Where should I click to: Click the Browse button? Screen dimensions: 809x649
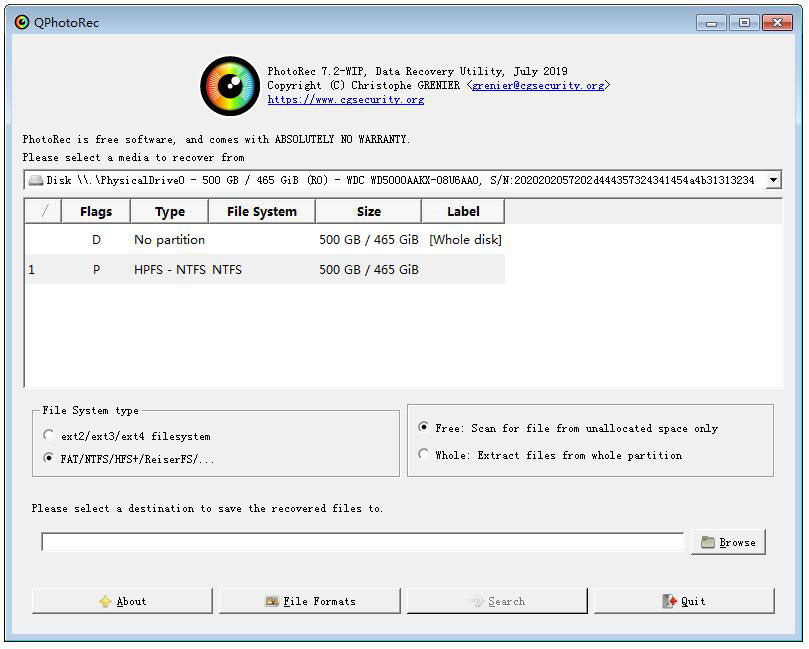coord(728,541)
